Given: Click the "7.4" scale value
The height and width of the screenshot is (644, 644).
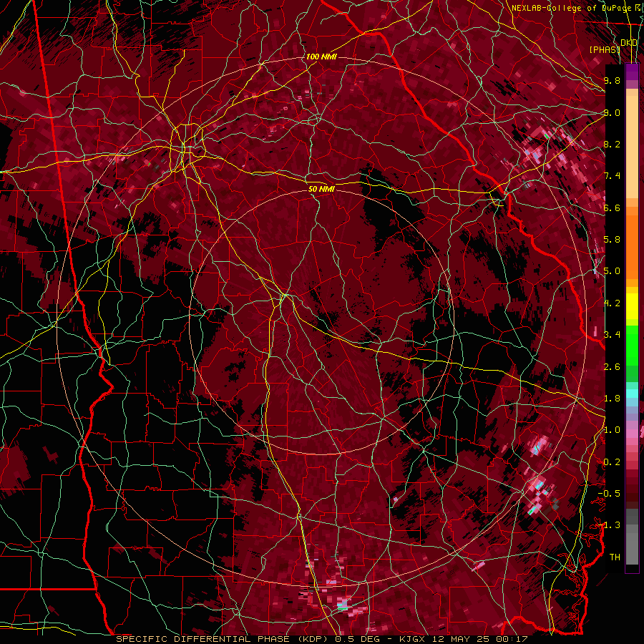Looking at the screenshot, I should pyautogui.click(x=612, y=176).
